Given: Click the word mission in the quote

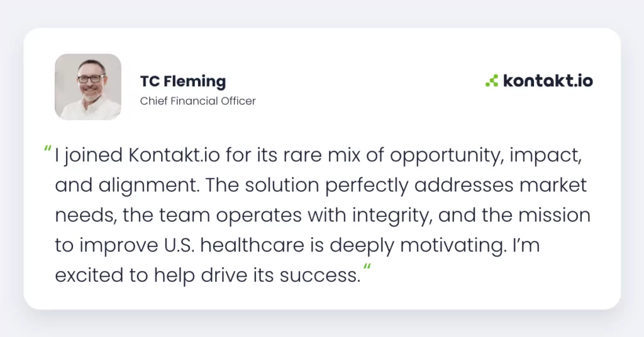Looking at the screenshot, I should (554, 215).
